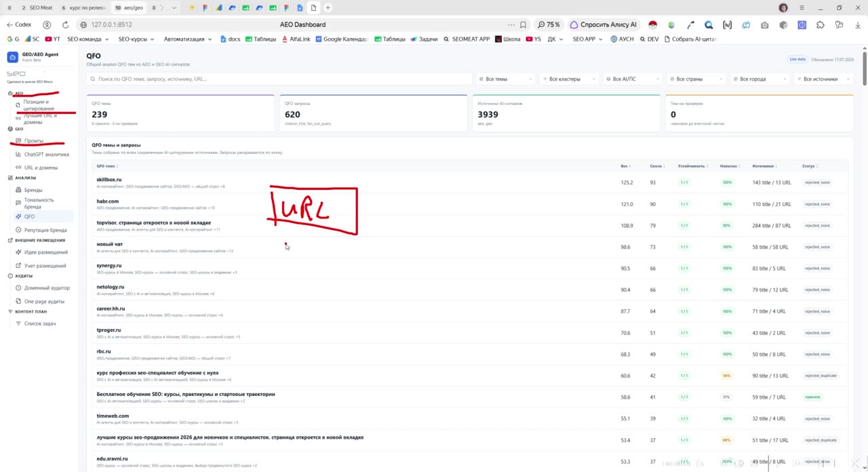Click the 127.0.0.1:8512 address bar

tap(111, 24)
